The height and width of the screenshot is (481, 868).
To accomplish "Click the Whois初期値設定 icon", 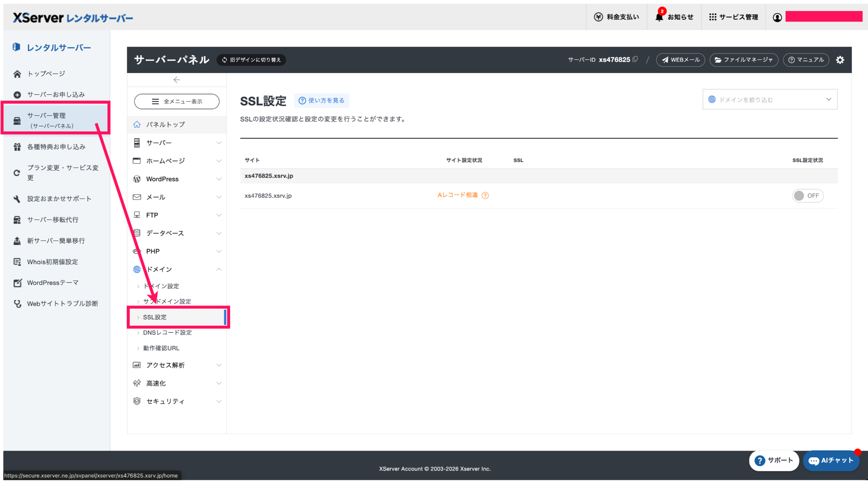I will coord(17,262).
